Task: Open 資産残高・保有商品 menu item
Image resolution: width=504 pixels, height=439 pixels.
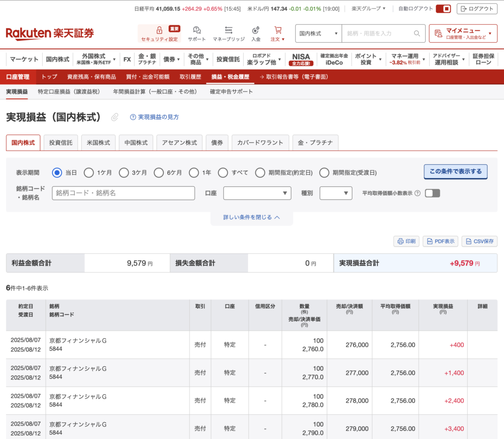Action: click(91, 77)
